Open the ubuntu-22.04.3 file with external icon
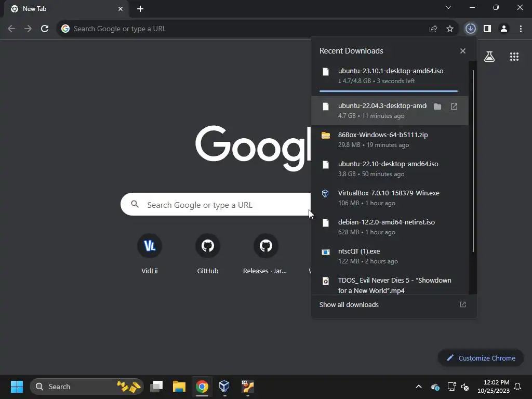Image resolution: width=532 pixels, height=399 pixels. [x=454, y=107]
